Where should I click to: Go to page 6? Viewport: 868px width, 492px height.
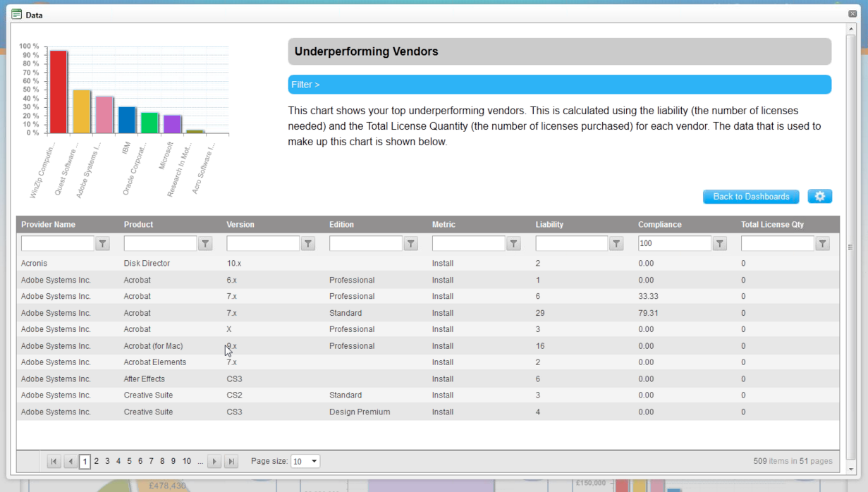140,461
